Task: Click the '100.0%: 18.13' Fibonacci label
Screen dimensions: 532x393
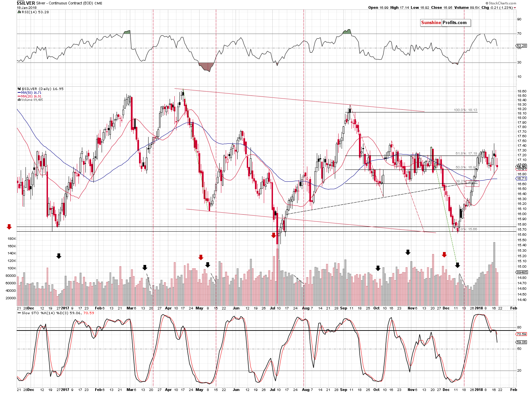Action: [x=465, y=110]
